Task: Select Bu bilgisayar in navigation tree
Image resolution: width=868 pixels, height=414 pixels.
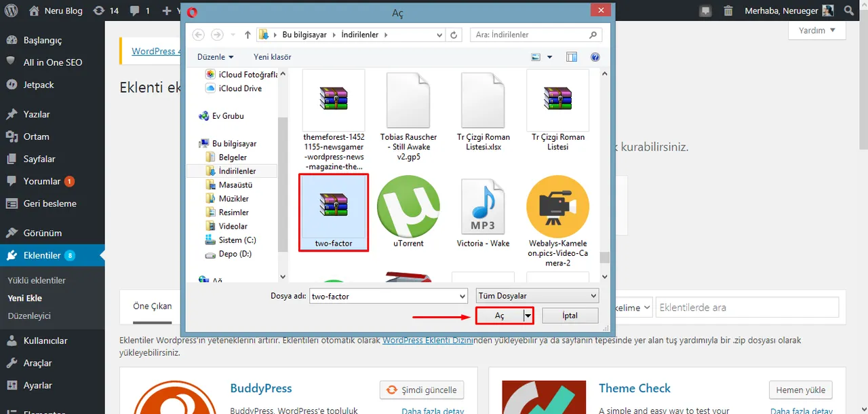Action: (228, 144)
